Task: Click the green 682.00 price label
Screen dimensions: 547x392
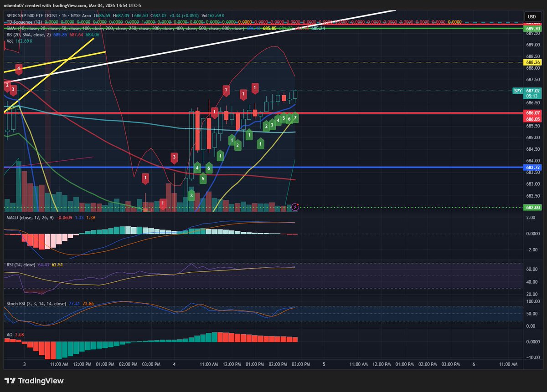Action: tap(533, 208)
